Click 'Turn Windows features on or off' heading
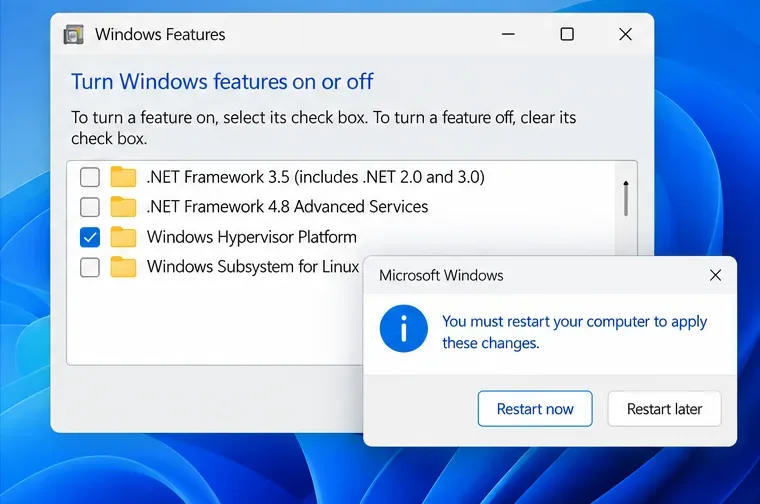 click(222, 81)
